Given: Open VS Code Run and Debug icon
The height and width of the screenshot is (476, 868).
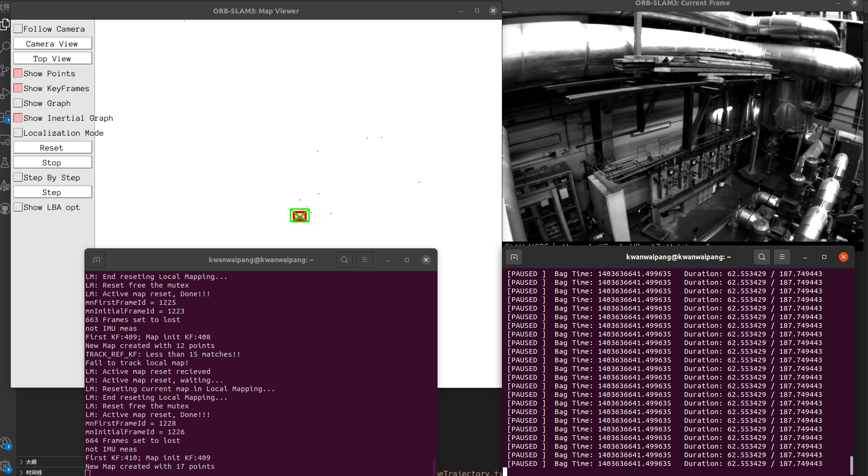Looking at the screenshot, I should click(5, 93).
